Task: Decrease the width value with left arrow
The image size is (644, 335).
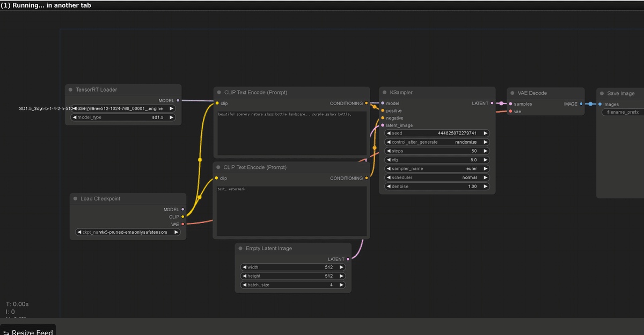Action: [x=244, y=267]
